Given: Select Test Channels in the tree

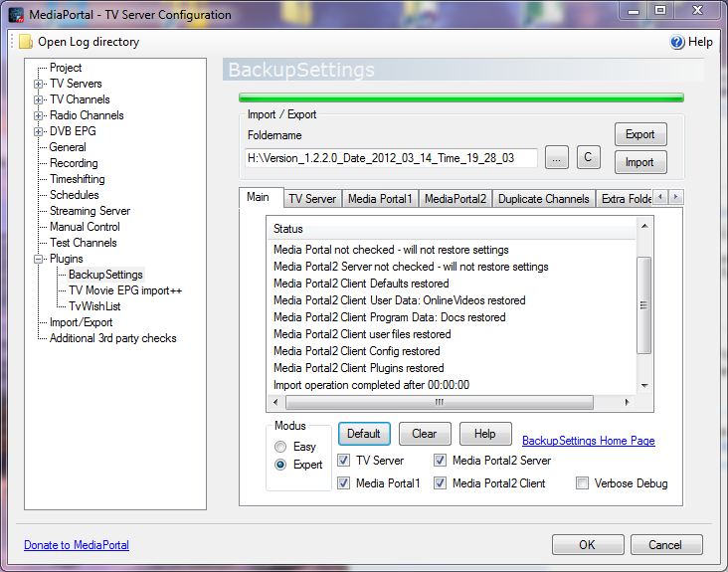Looking at the screenshot, I should coord(84,243).
